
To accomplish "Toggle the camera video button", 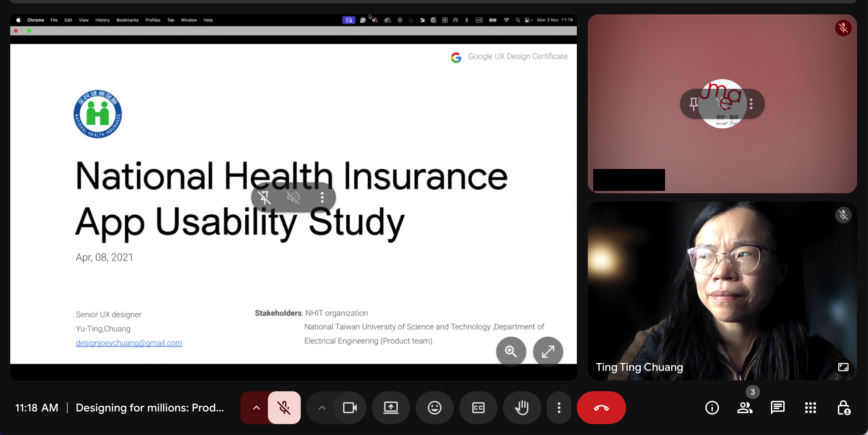I will pos(350,407).
